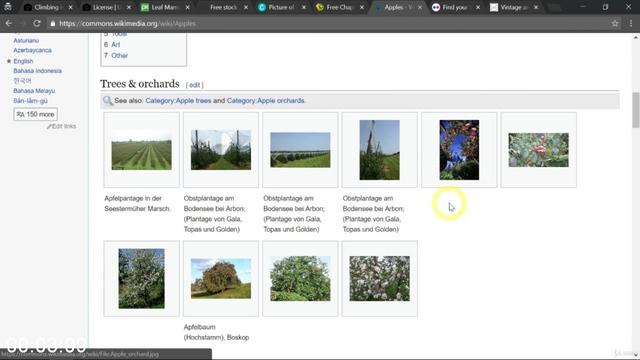Close the Free Chap tab
The image size is (640, 360).
(x=362, y=7)
